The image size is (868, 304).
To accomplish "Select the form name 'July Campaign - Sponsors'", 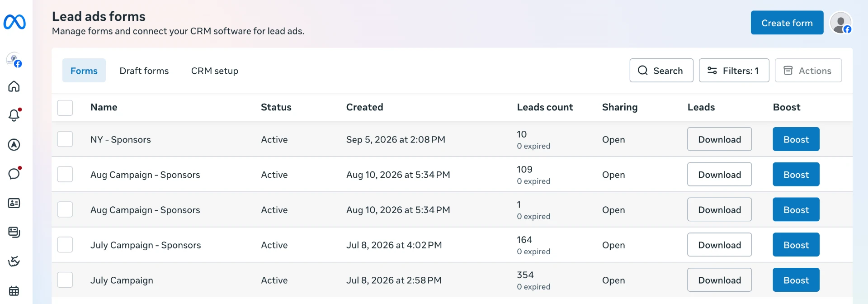I will coord(146,245).
